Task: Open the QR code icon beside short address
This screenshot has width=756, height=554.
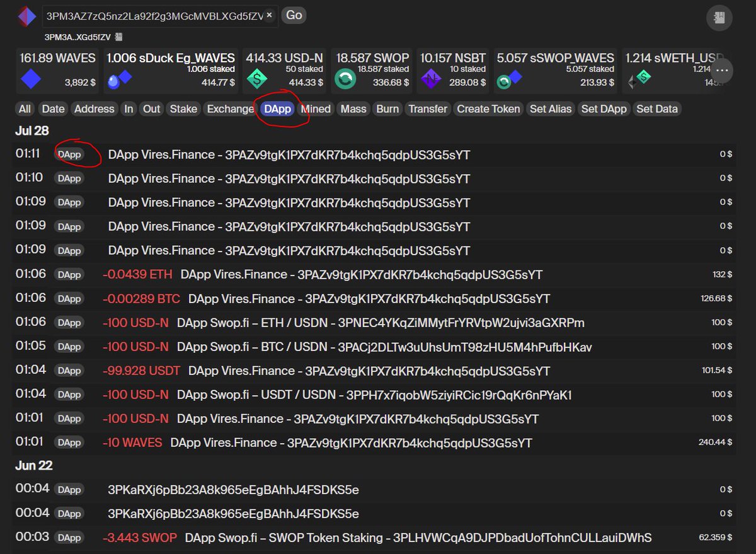Action: pos(118,37)
